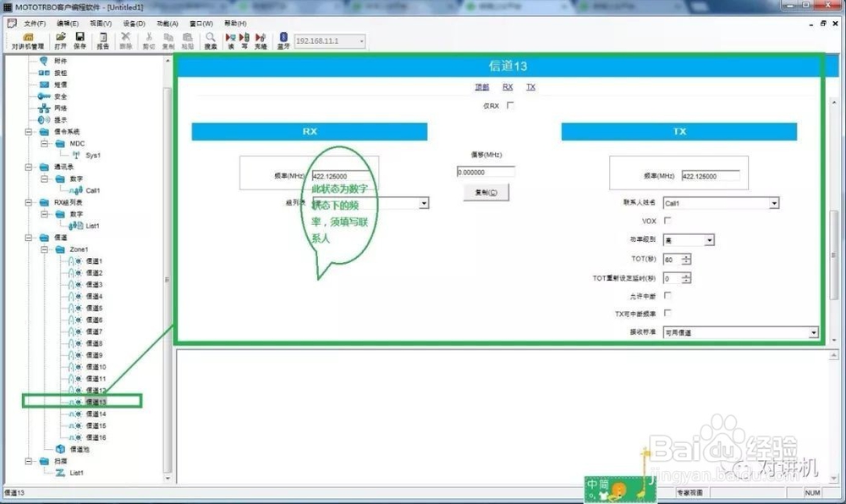This screenshot has height=504, width=846.
Task: Increase TOT(秒) value with stepper
Action: coord(686,256)
